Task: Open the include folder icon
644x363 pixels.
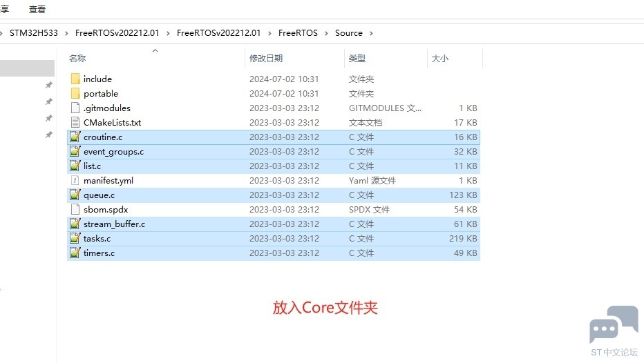Action: (x=75, y=79)
